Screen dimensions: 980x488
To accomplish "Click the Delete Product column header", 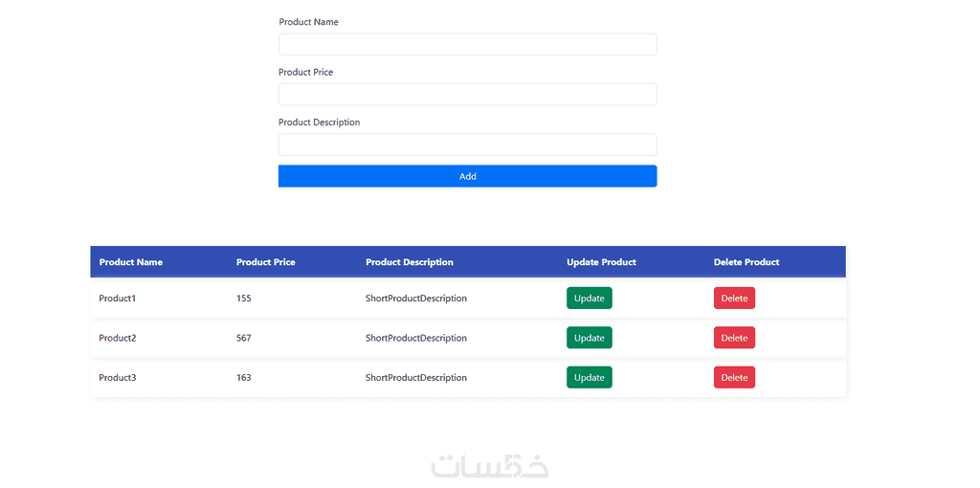I will [746, 262].
